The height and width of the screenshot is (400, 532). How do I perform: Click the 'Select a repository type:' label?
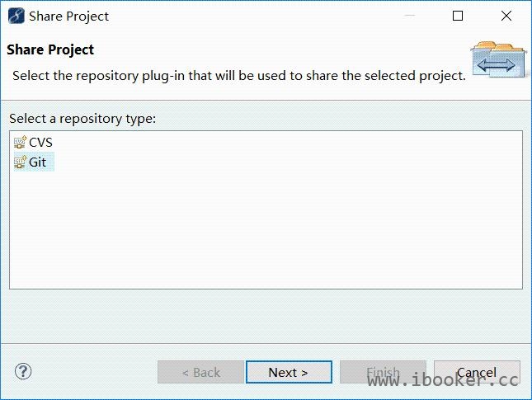(82, 119)
